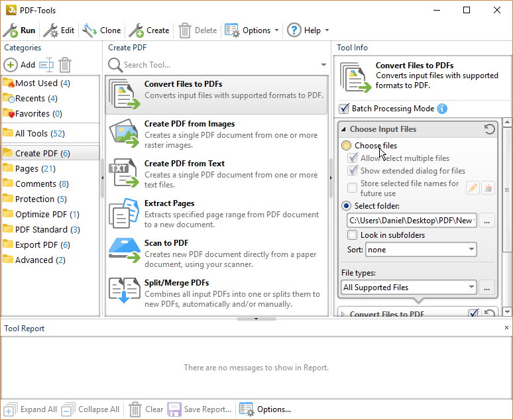Open the Help button
Screen dimensions: 513x420
304,30
